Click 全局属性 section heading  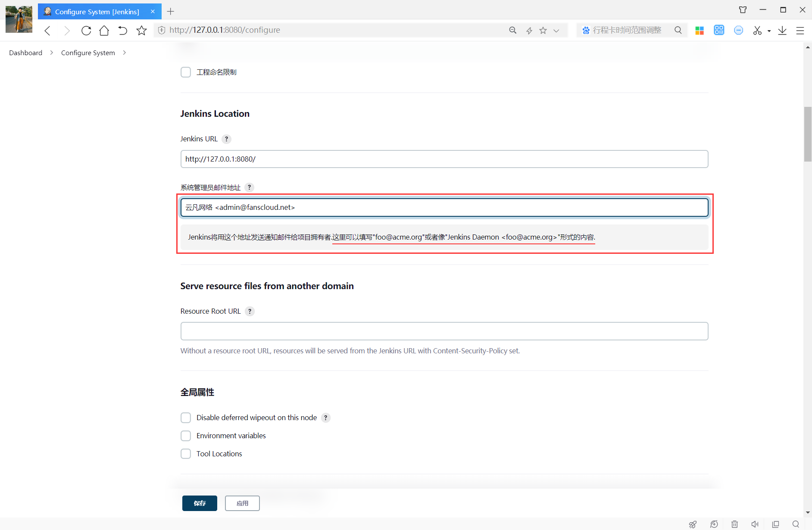click(197, 392)
